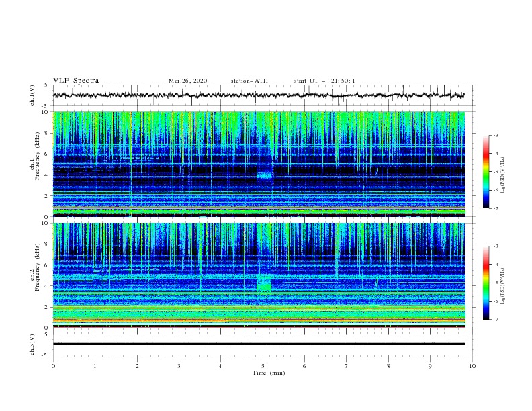Click the "3" tick on the time axis
This screenshot has height=411, width=532.
(x=179, y=366)
